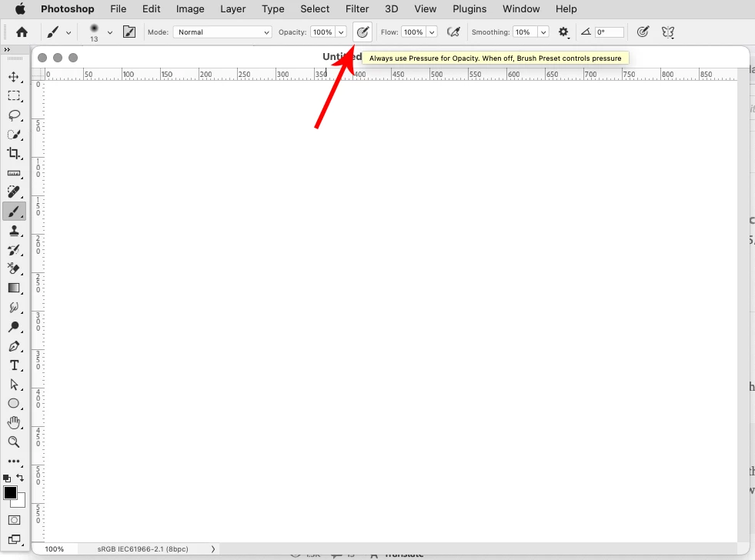Image resolution: width=755 pixels, height=560 pixels.
Task: Select the Hand tool
Action: coord(14,423)
